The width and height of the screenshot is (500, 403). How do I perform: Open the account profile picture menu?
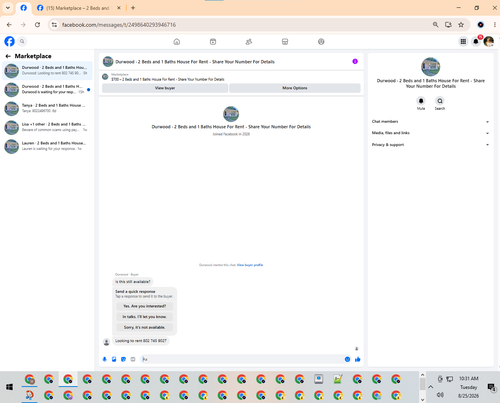point(489,41)
